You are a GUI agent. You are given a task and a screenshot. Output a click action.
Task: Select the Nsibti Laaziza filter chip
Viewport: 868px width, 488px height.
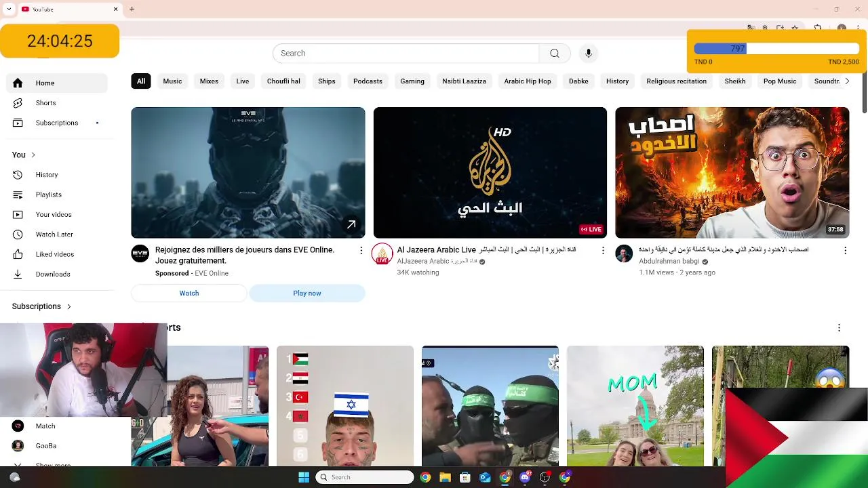pos(465,81)
